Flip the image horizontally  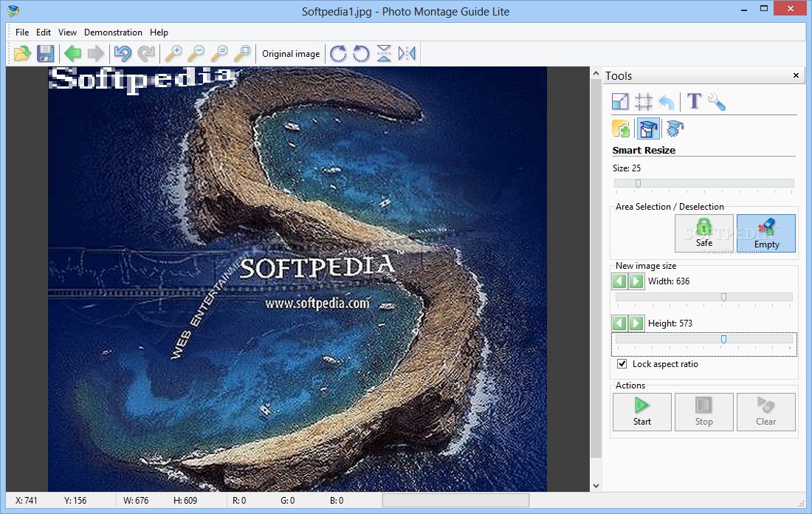pyautogui.click(x=407, y=53)
